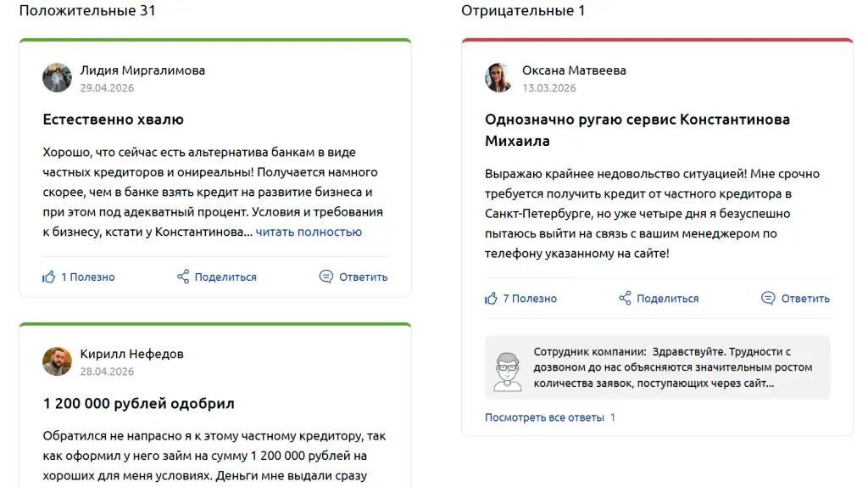Click share icon on Лидия Миргалимова's review

[x=183, y=276]
